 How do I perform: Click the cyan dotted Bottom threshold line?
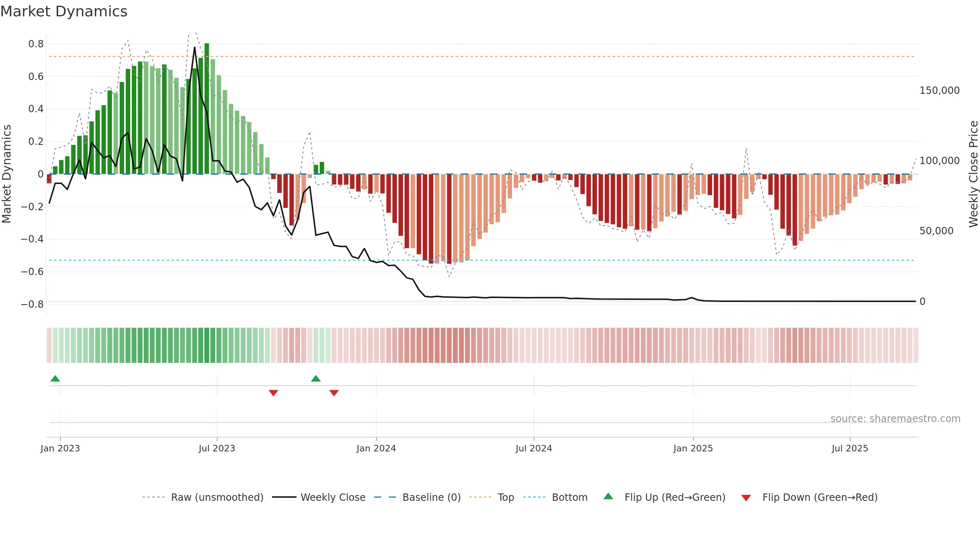tap(482, 260)
